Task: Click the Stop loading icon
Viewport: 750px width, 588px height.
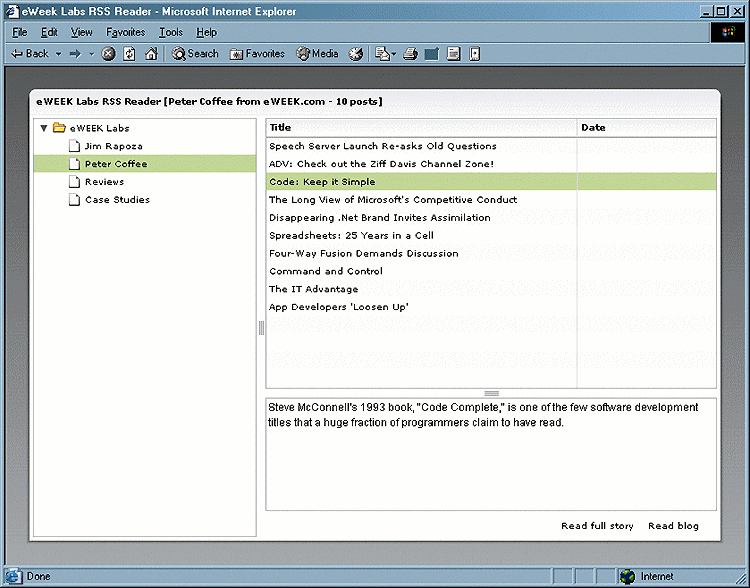Action: point(109,54)
